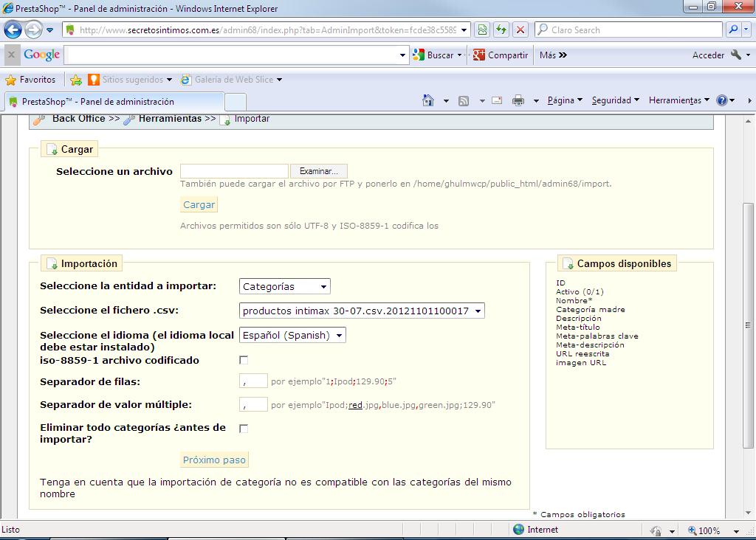Screen dimensions: 756x540
Task: Open Galería de Web Slice dropdown
Action: coord(231,80)
